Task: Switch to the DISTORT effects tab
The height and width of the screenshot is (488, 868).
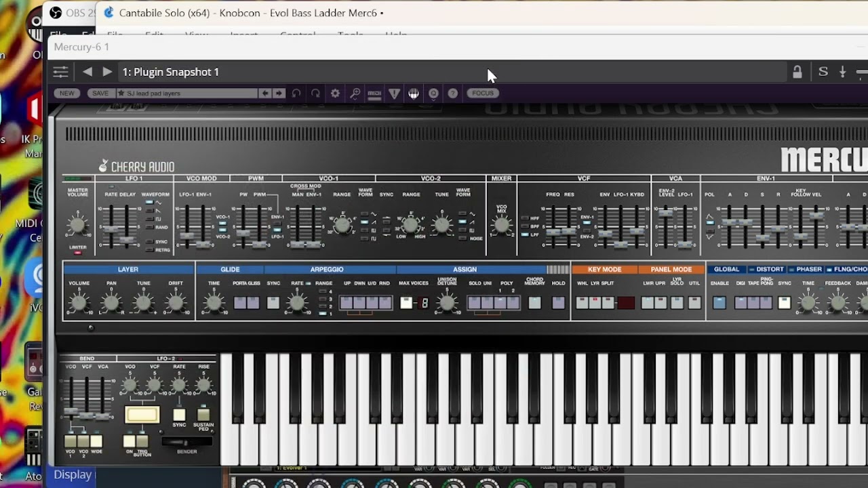Action: [766, 270]
